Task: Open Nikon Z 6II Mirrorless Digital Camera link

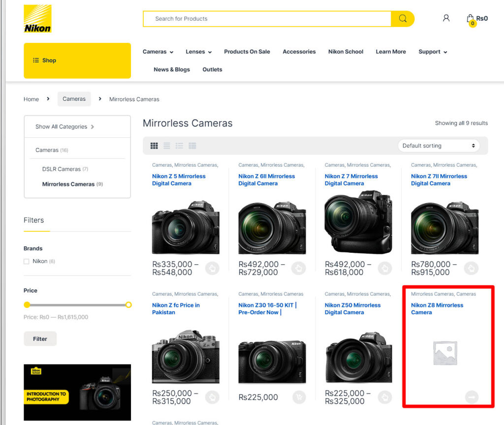Action: click(x=266, y=180)
